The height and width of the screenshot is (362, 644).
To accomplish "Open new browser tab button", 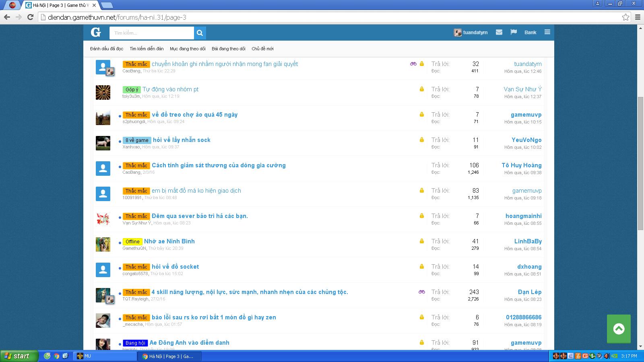I will click(x=107, y=5).
